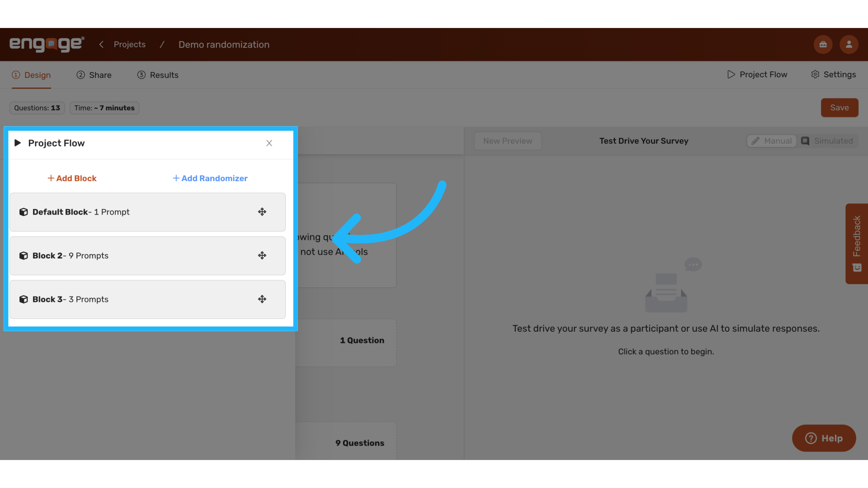Click the Engage logo
Image resolution: width=868 pixels, height=488 pixels.
pyautogui.click(x=47, y=44)
